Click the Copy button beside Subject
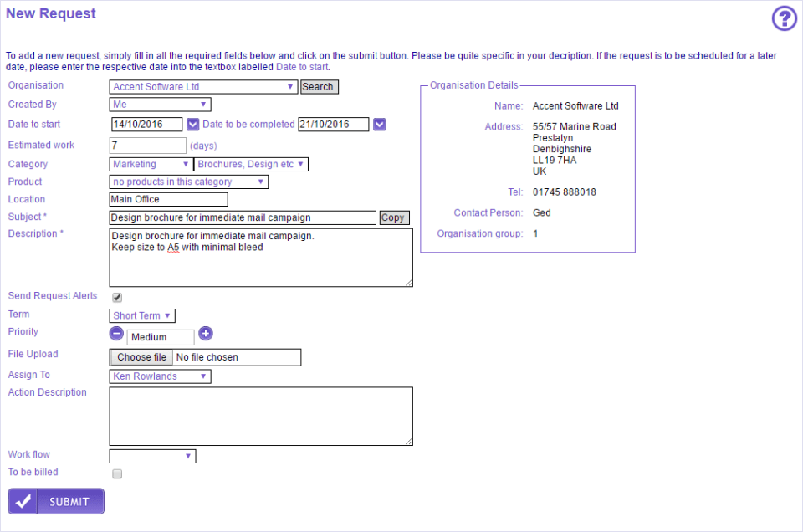The image size is (803, 532). [394, 217]
